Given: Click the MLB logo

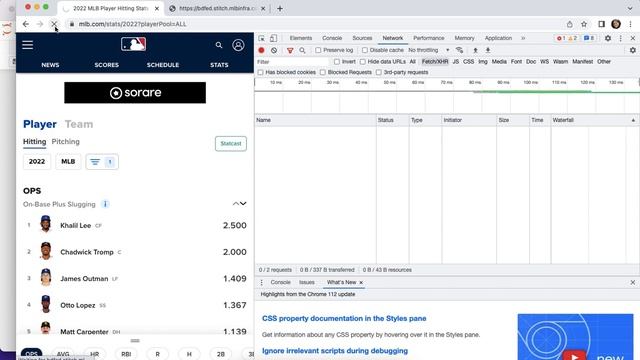Looking at the screenshot, I should (133, 44).
